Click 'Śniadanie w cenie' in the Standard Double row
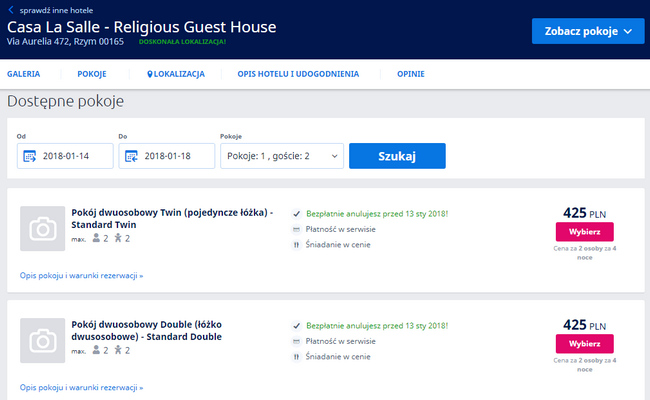The height and width of the screenshot is (400, 650). pos(338,356)
